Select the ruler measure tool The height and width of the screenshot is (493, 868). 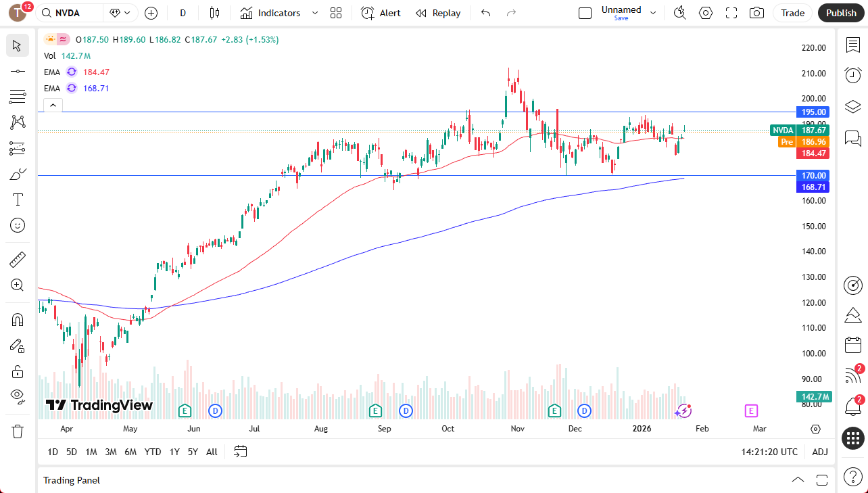click(x=18, y=259)
